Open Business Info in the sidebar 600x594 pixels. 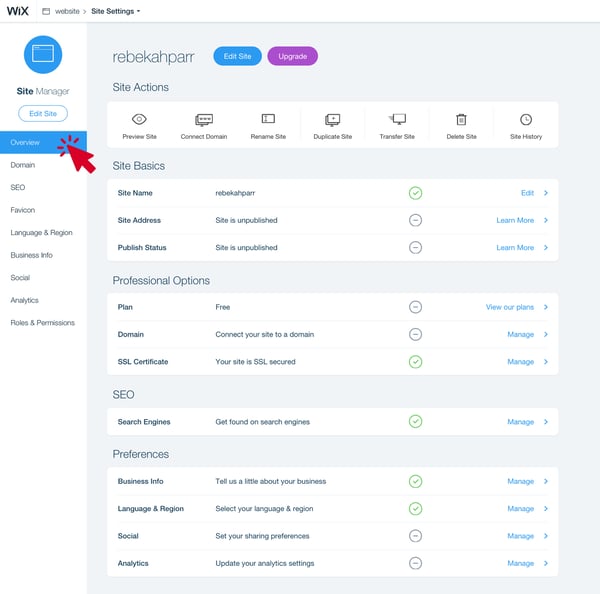pyautogui.click(x=31, y=255)
